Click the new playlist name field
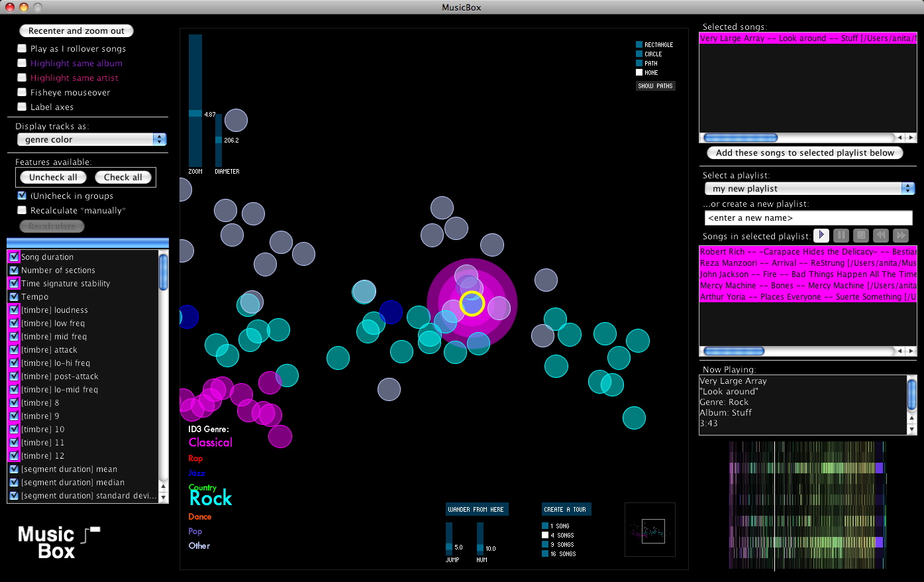 tap(809, 217)
